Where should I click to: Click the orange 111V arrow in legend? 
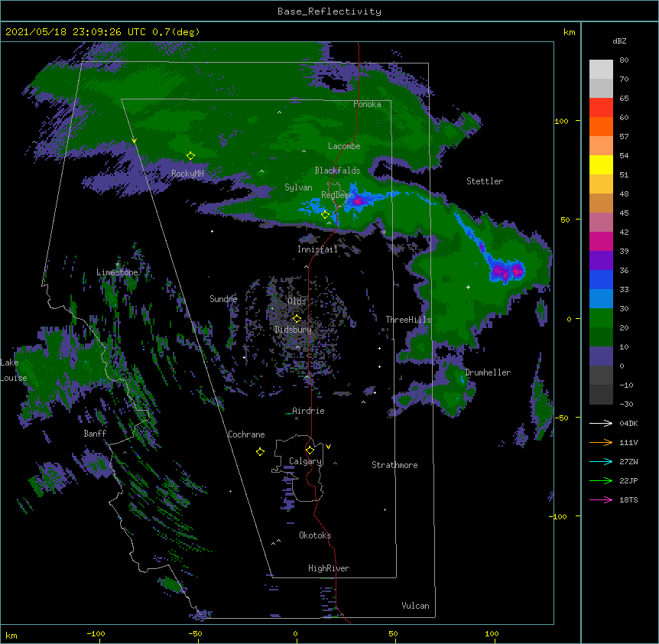[x=601, y=442]
